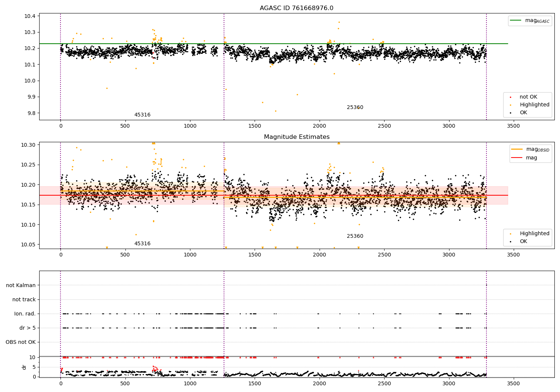
Task: Click '25360' label in Magnitude Estimates plot
Action: point(355,236)
